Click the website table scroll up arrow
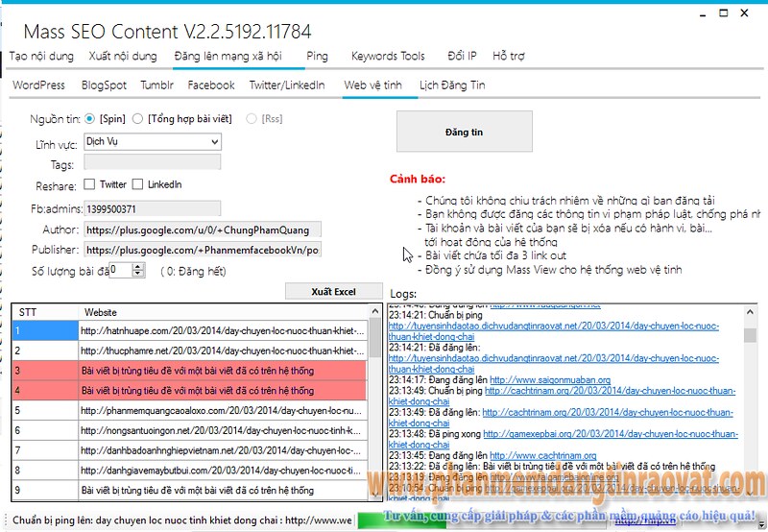Image resolution: width=768 pixels, height=532 pixels. click(x=375, y=311)
